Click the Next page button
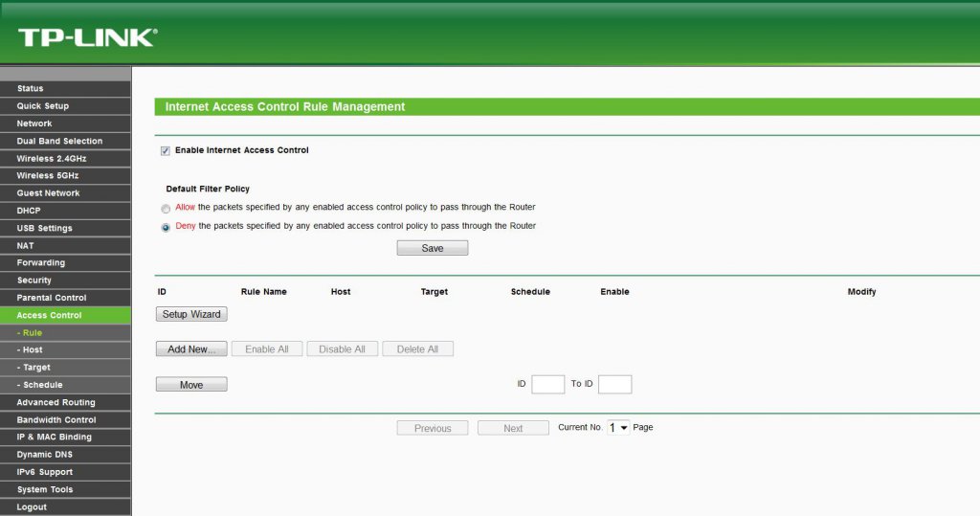 [513, 428]
